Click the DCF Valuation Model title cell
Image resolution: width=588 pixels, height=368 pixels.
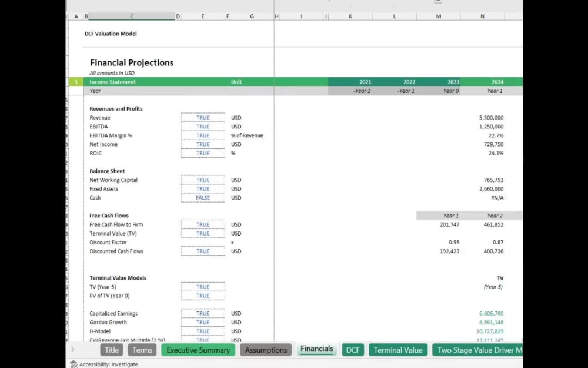[x=111, y=34]
